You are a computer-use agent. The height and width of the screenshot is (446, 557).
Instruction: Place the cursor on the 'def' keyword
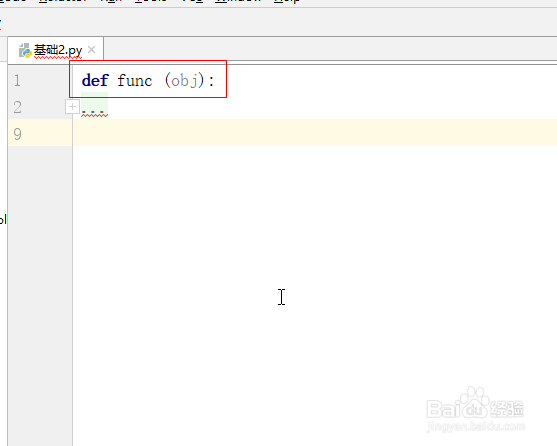pos(95,80)
